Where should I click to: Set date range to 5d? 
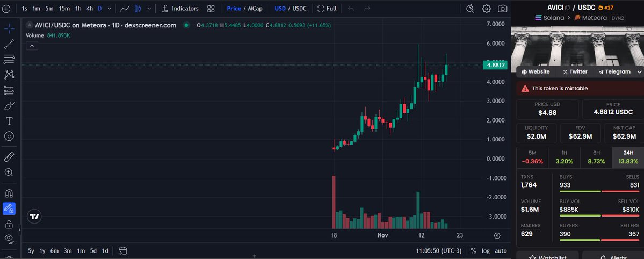93,251
